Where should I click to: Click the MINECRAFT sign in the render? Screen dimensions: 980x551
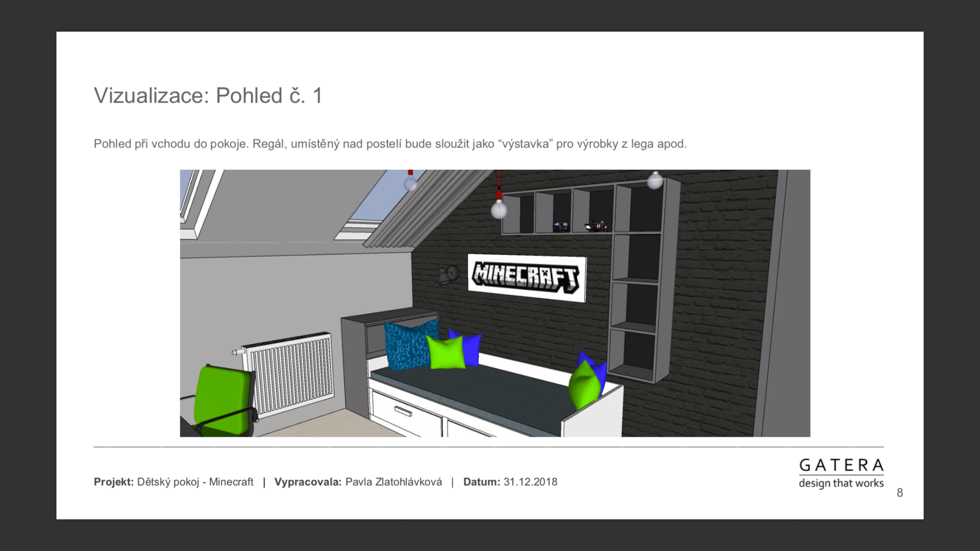527,279
